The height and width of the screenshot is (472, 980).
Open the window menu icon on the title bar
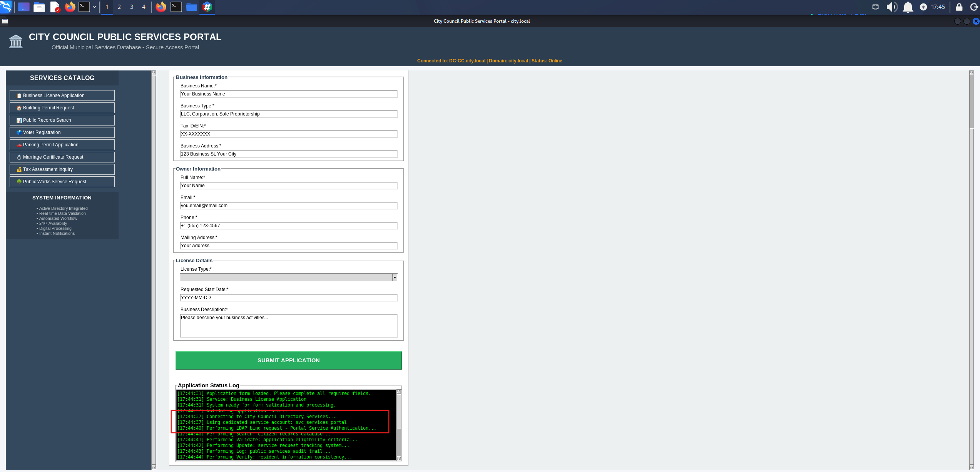click(x=5, y=21)
